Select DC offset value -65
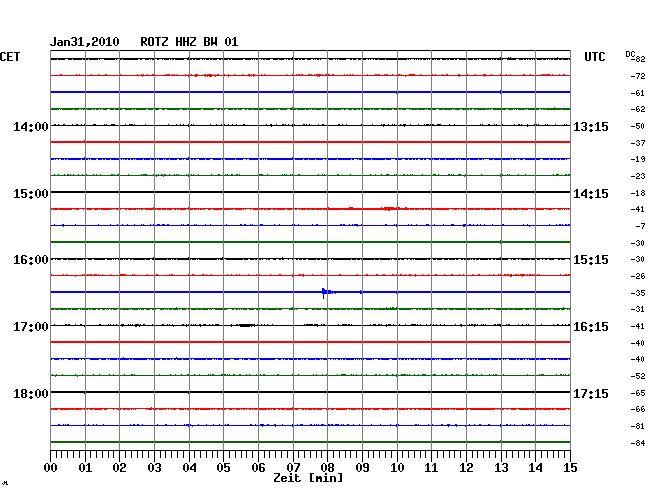Viewport: 650px width, 494px height. click(638, 393)
